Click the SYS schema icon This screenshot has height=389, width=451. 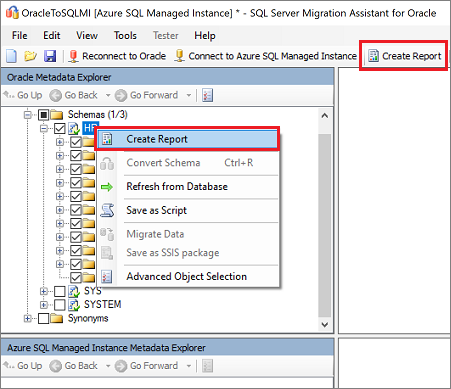[x=74, y=291]
